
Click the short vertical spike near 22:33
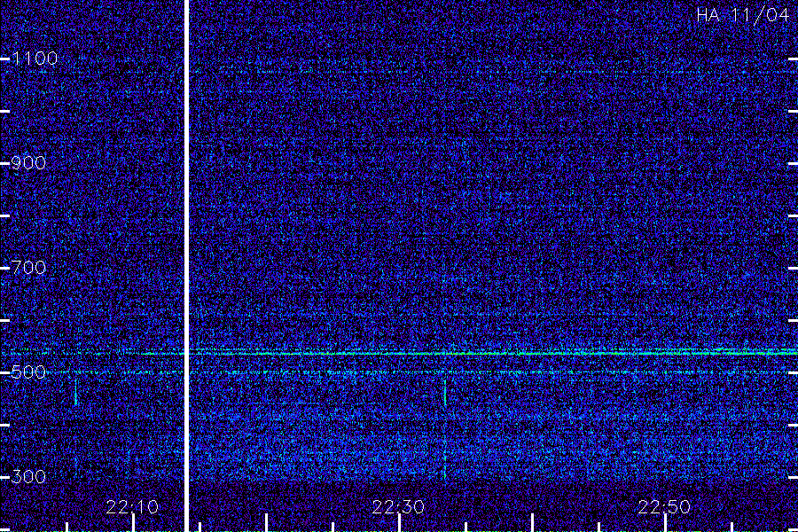pos(445,392)
